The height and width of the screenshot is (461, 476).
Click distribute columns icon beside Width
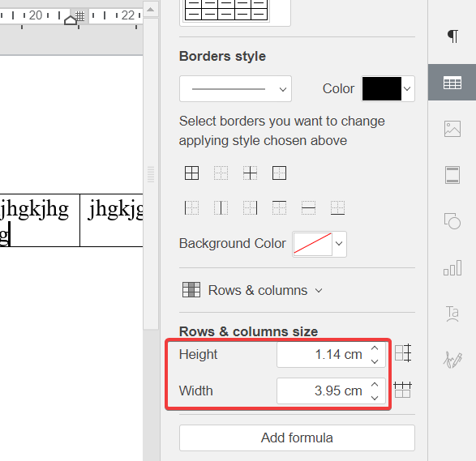402,390
